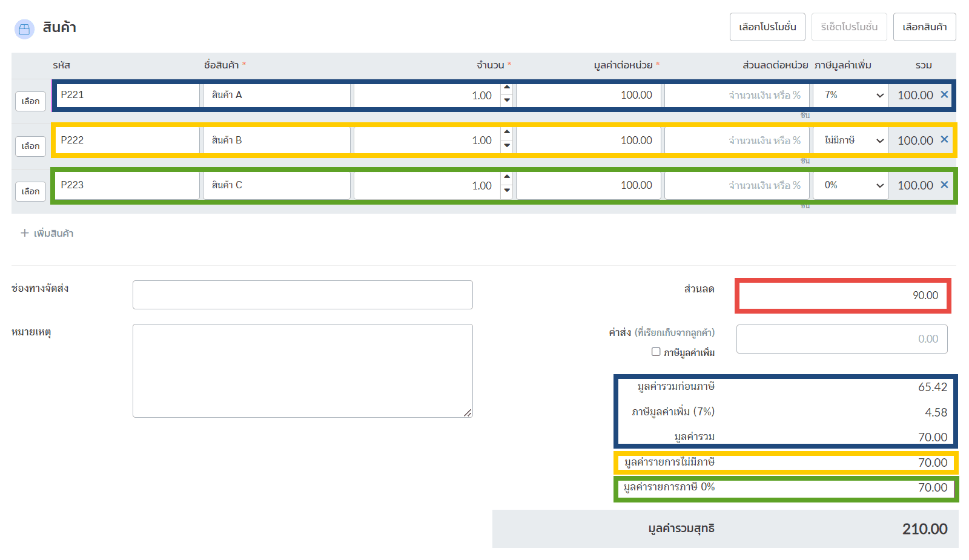Open the 7% VAT dropdown for P221
Screen dimensions: 969x560
[x=850, y=95]
